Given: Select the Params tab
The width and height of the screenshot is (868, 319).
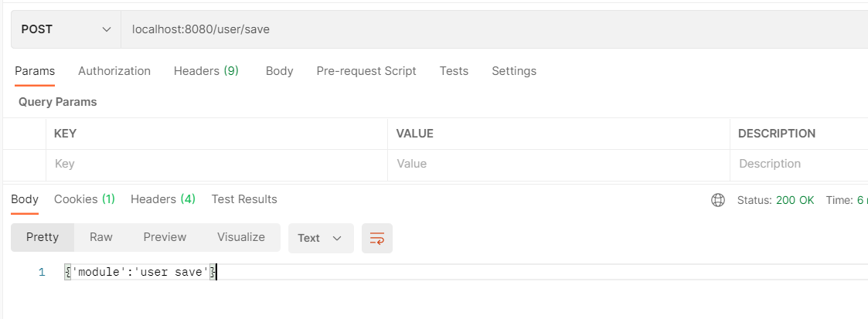Looking at the screenshot, I should (35, 71).
